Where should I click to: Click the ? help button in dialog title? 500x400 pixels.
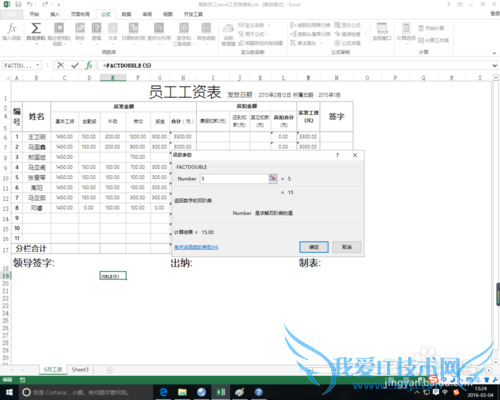coord(337,155)
